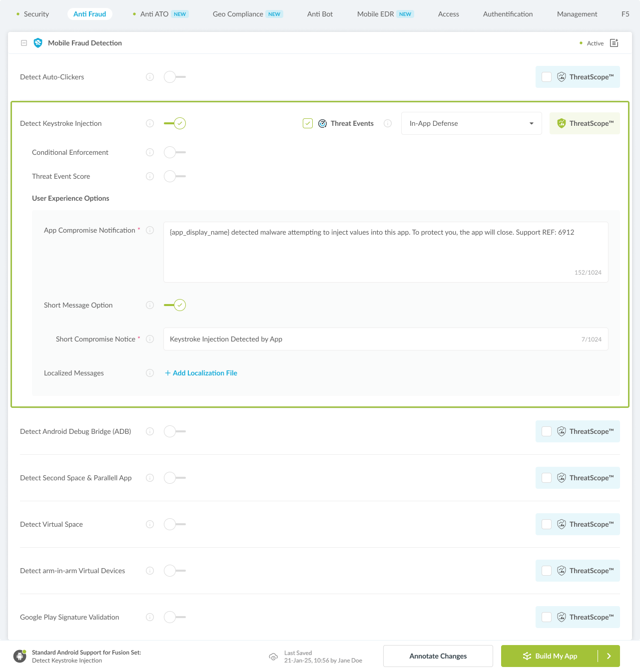Switch to the Anti Bot tab
Image resolution: width=640 pixels, height=672 pixels.
pyautogui.click(x=320, y=14)
